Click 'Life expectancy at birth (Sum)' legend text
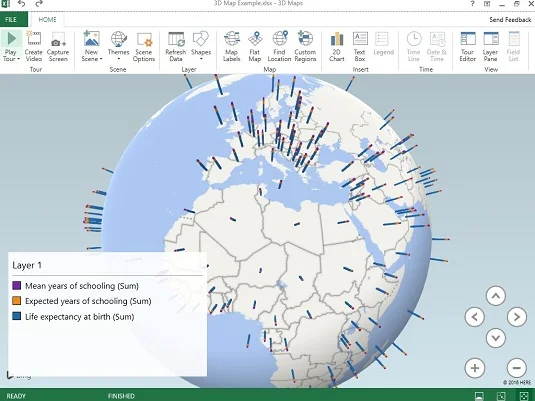The height and width of the screenshot is (401, 535). (79, 317)
